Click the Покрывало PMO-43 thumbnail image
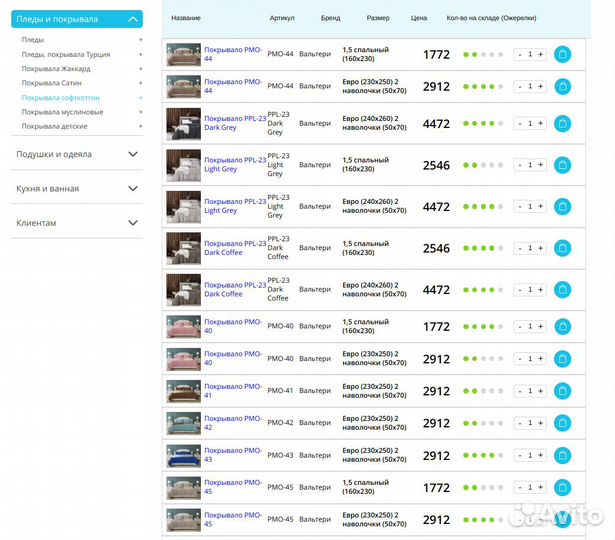This screenshot has height=540, width=615. click(x=183, y=455)
